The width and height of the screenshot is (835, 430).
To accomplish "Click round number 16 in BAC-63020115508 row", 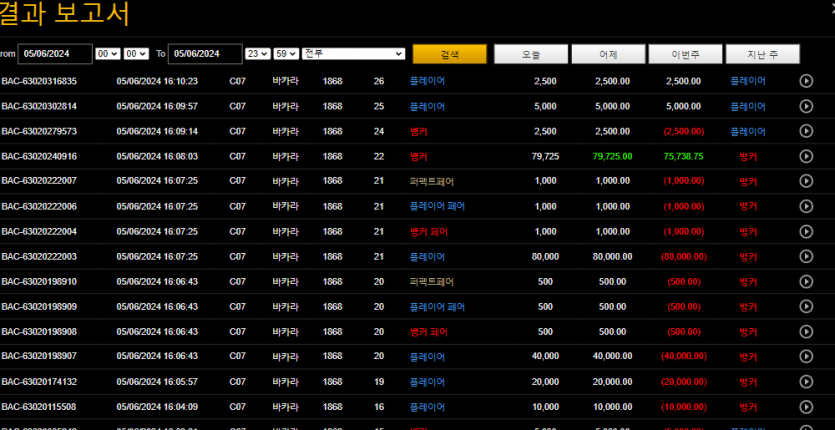I will [x=379, y=407].
